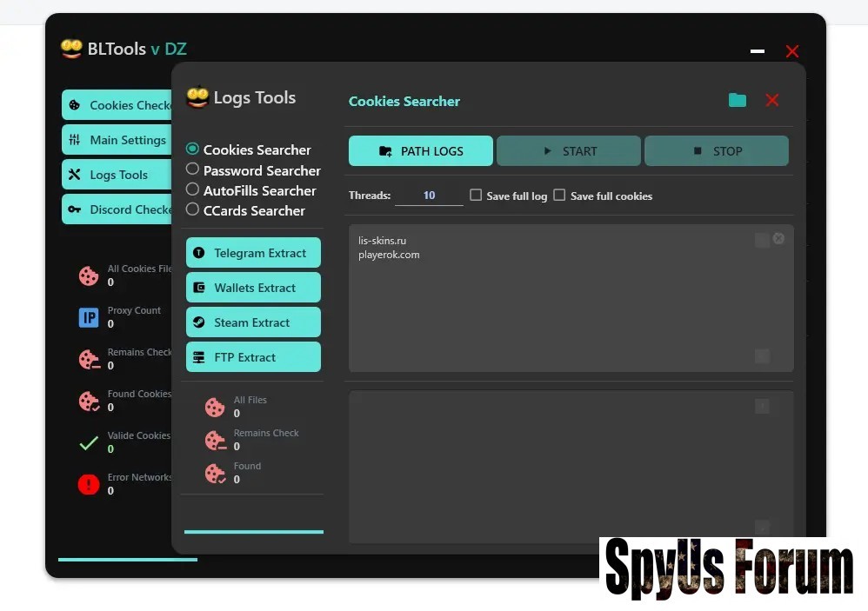This screenshot has height=611, width=868.
Task: Open the folder icon in Cookies Searcher header
Action: pos(738,100)
